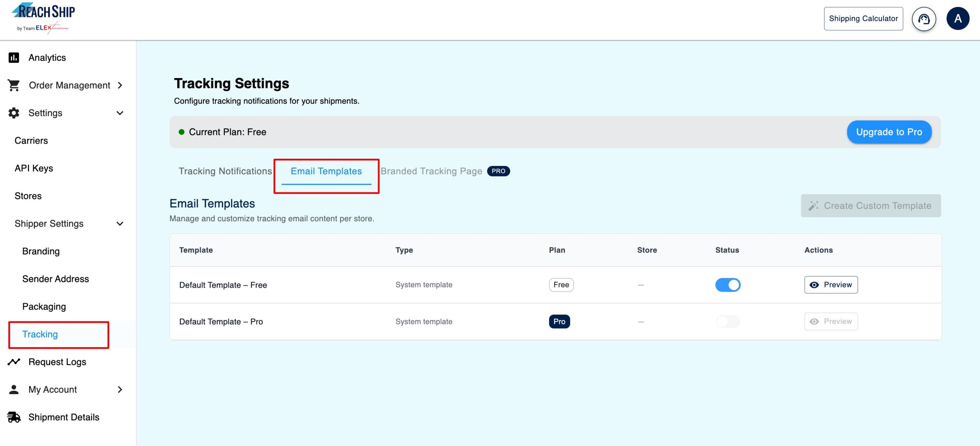
Task: Go to API Keys
Action: (x=34, y=168)
